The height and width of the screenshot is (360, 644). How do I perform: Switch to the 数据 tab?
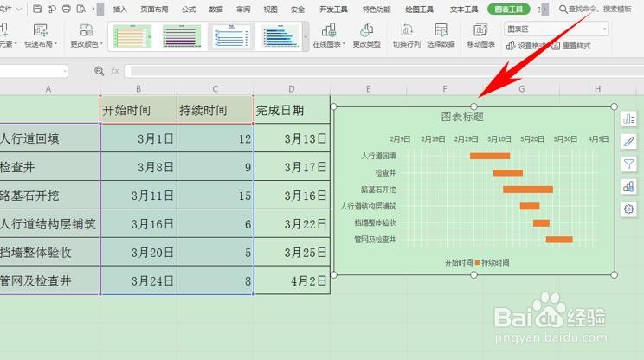tap(216, 9)
